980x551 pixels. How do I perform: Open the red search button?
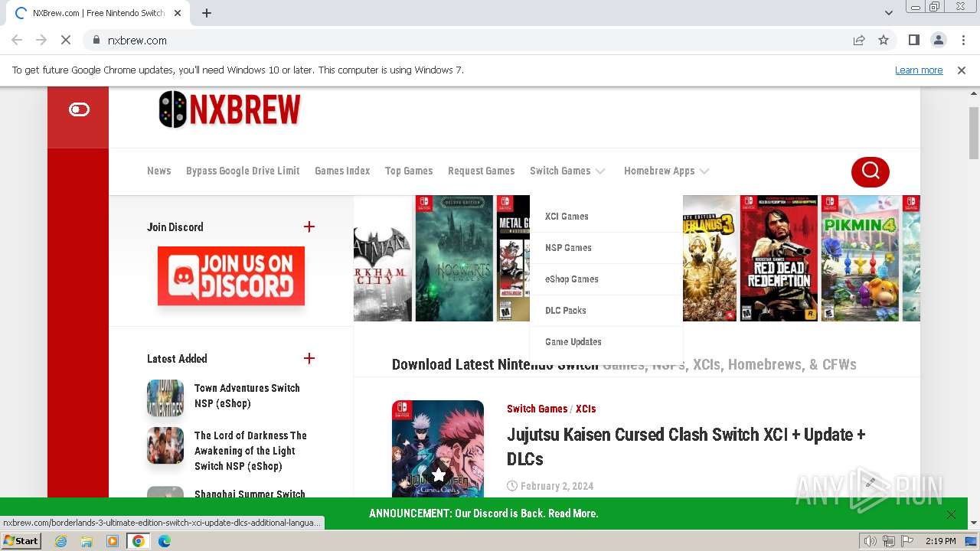(x=870, y=171)
